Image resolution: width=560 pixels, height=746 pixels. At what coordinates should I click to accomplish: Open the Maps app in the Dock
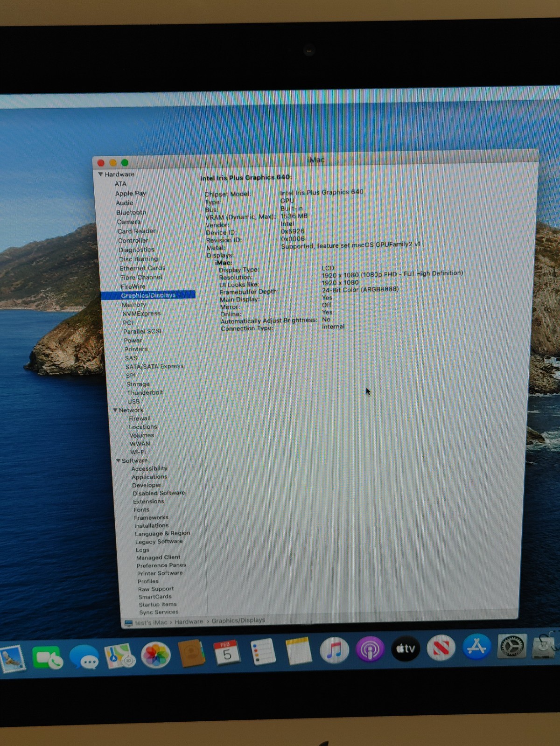point(119,656)
